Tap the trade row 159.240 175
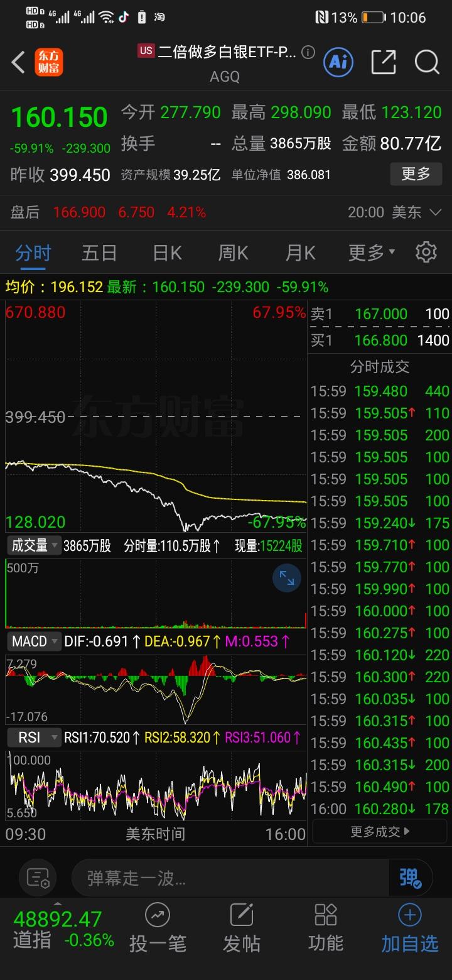The image size is (452, 980). click(x=380, y=523)
